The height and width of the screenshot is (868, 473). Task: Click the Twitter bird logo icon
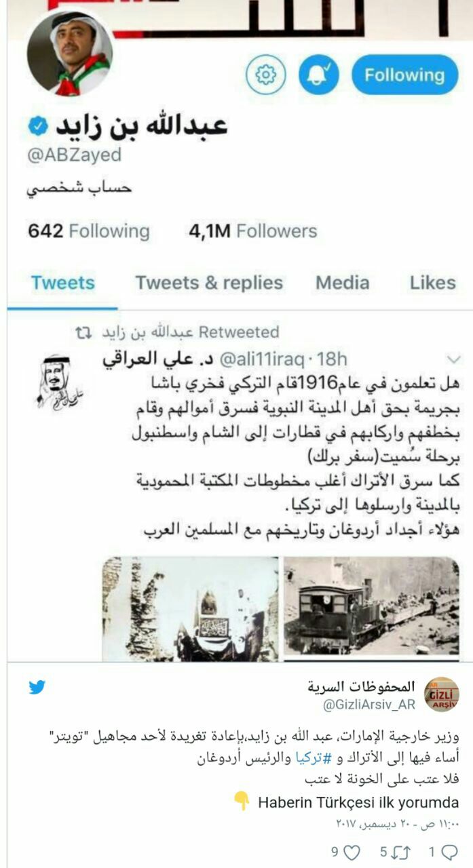click(x=37, y=688)
